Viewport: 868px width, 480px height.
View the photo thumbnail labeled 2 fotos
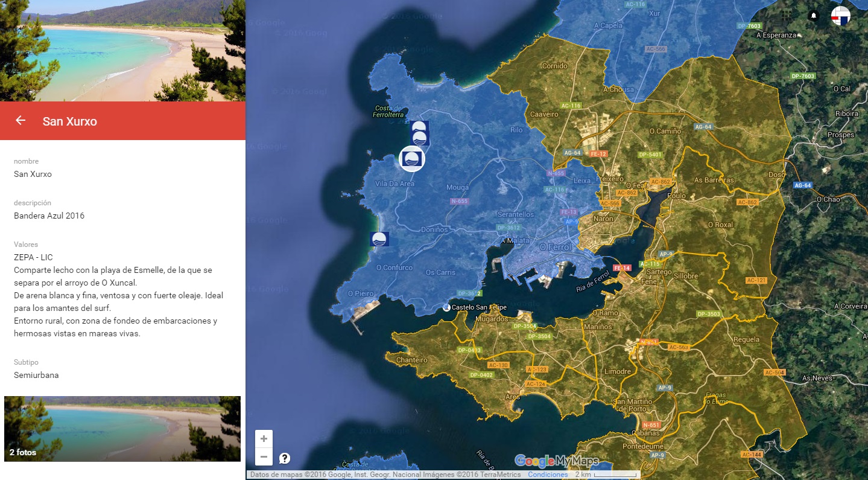[122, 429]
